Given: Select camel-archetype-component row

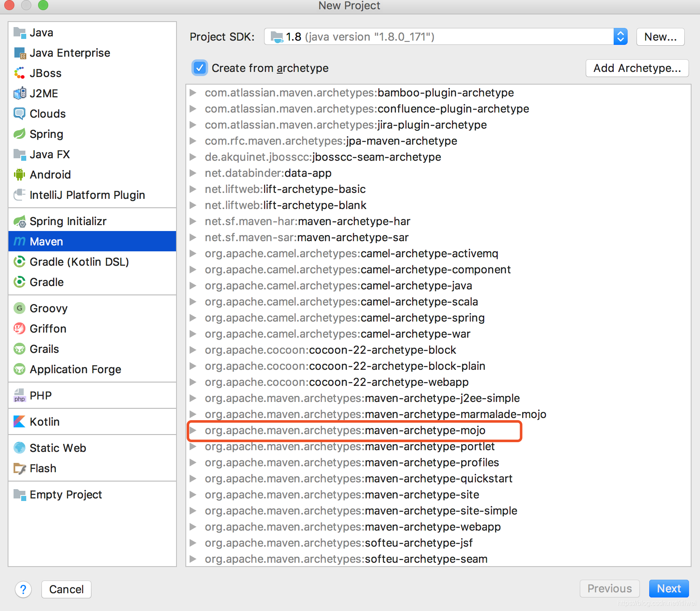Looking at the screenshot, I should [x=438, y=270].
